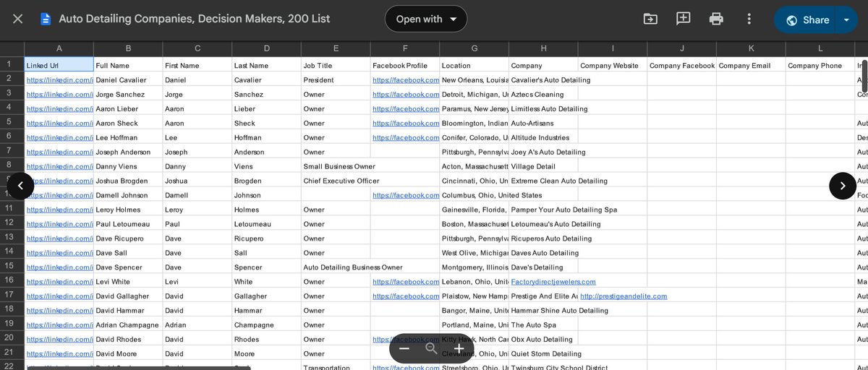Close the file preview with the X icon
The height and width of the screenshot is (370, 868).
(x=17, y=19)
